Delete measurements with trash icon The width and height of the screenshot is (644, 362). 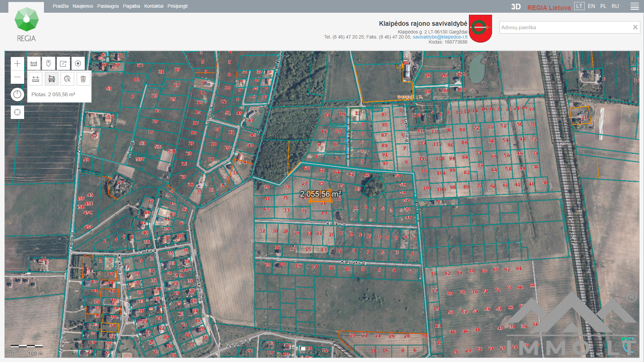83,79
